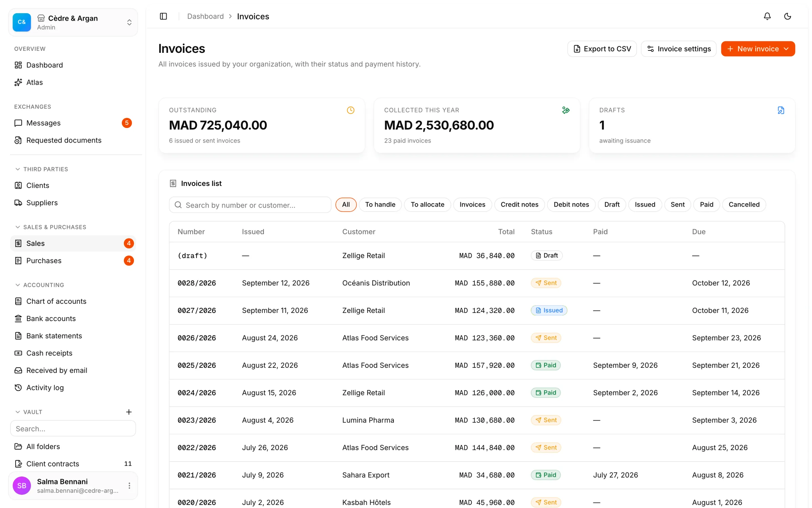Open Atlas assistant in sidebar
This screenshot has width=812, height=508.
(x=73, y=82)
